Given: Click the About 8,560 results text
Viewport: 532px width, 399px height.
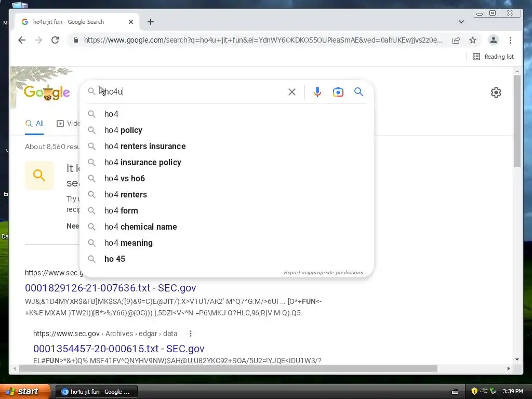Looking at the screenshot, I should click(52, 147).
